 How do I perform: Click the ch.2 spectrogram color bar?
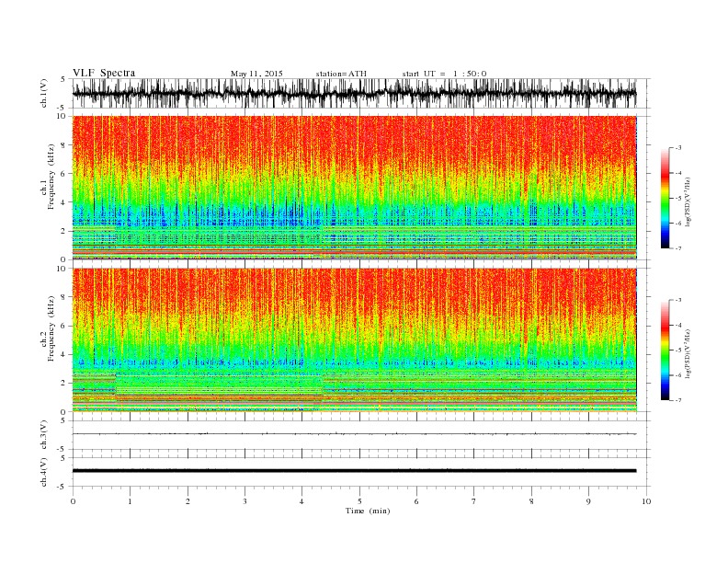click(665, 350)
